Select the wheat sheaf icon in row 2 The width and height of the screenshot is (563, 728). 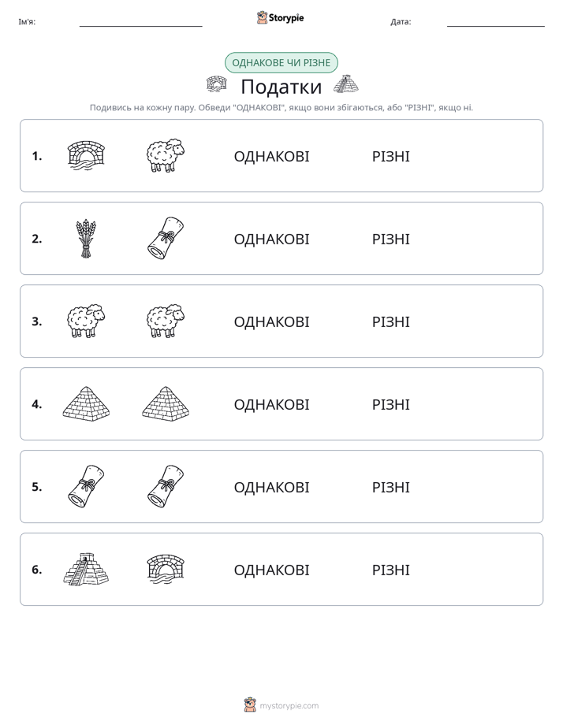pos(86,239)
